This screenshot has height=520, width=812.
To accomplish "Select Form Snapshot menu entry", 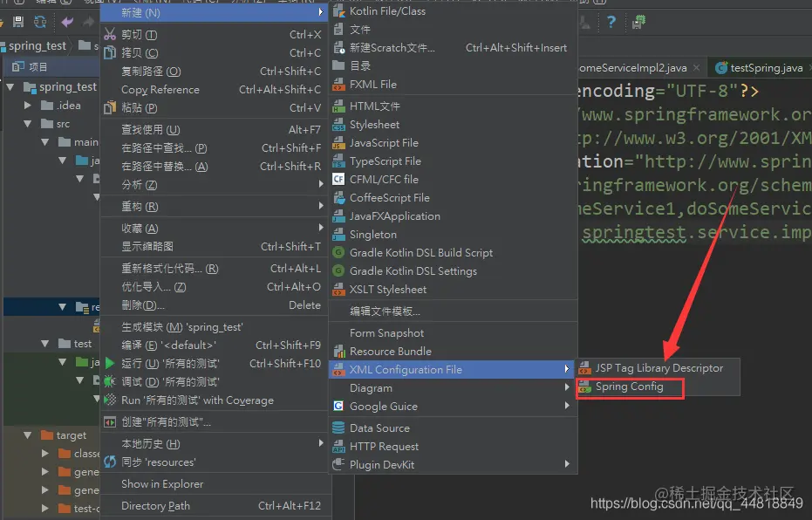I will point(454,333).
